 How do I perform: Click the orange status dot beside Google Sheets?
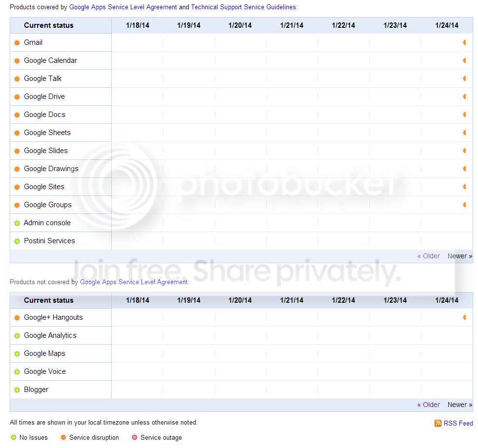click(17, 133)
